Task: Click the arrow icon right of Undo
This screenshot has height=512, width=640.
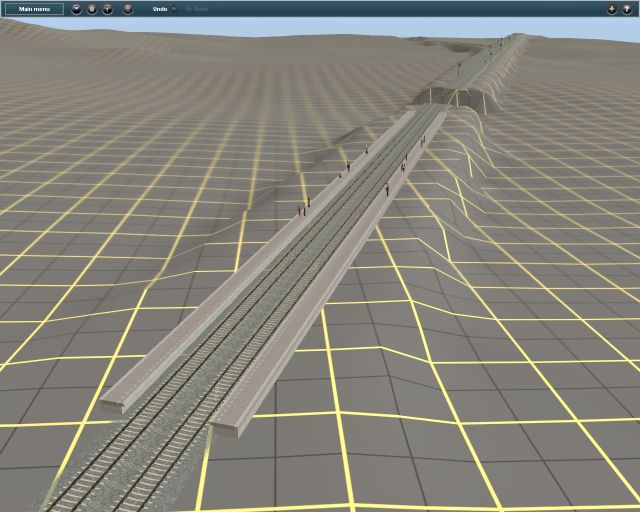Action: (x=174, y=9)
